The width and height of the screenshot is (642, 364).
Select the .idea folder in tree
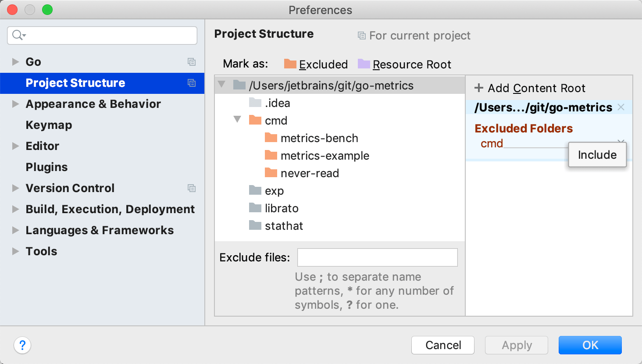pos(277,103)
